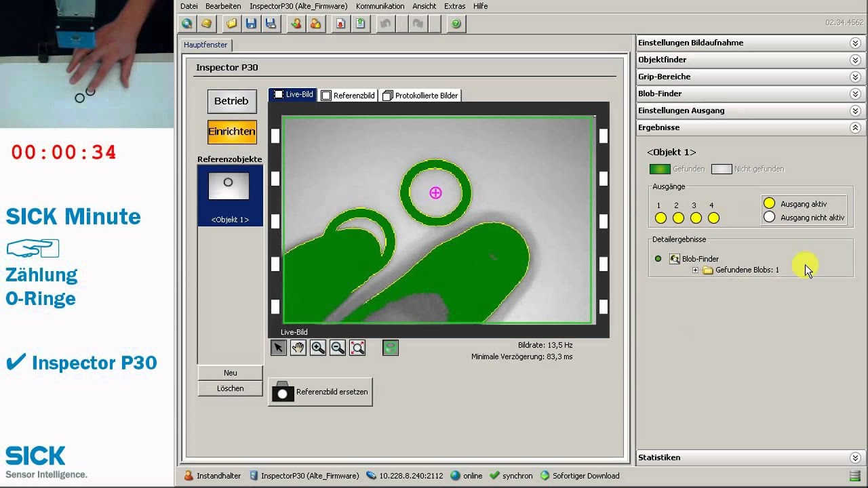The image size is (868, 488).
Task: Open the Kommunikation menu
Action: pos(380,6)
